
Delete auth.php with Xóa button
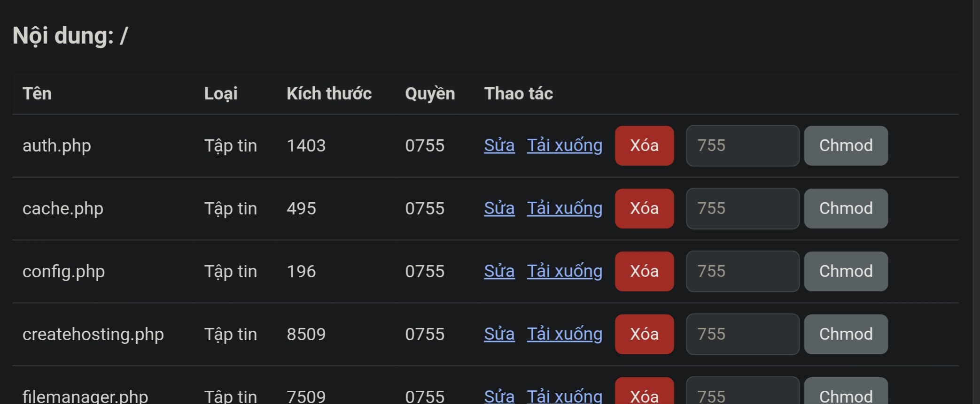pyautogui.click(x=644, y=145)
